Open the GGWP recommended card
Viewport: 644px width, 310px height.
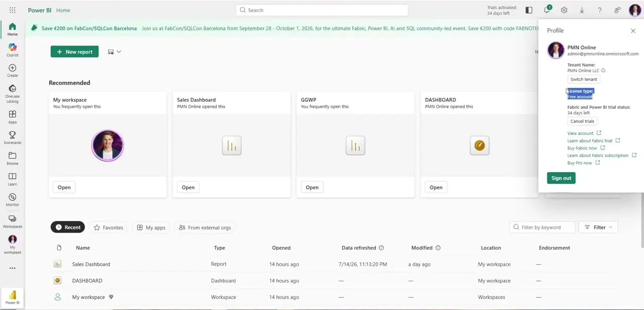[312, 187]
